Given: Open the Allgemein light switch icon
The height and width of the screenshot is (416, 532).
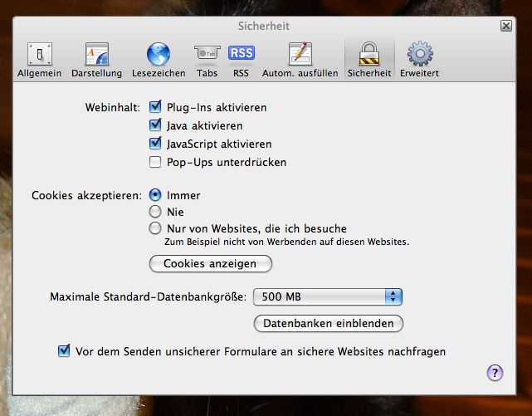Looking at the screenshot, I should point(40,54).
